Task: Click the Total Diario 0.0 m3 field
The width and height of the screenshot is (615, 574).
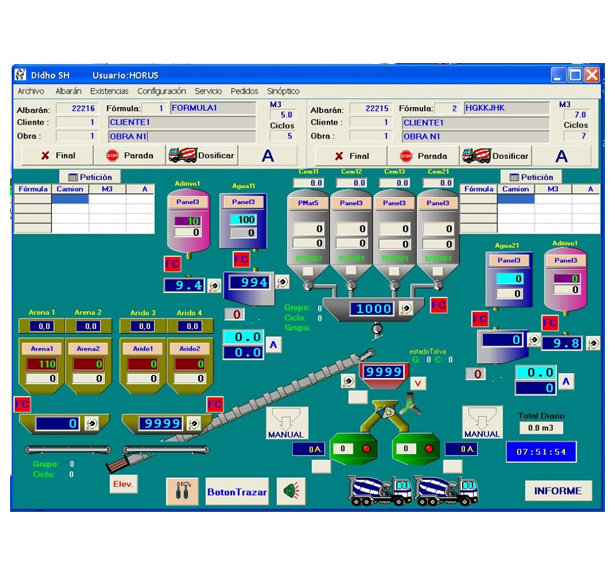Action: click(541, 428)
